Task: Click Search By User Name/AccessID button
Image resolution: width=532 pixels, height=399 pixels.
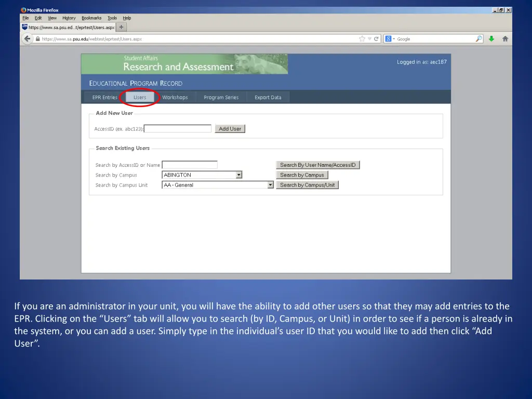Action: point(318,165)
